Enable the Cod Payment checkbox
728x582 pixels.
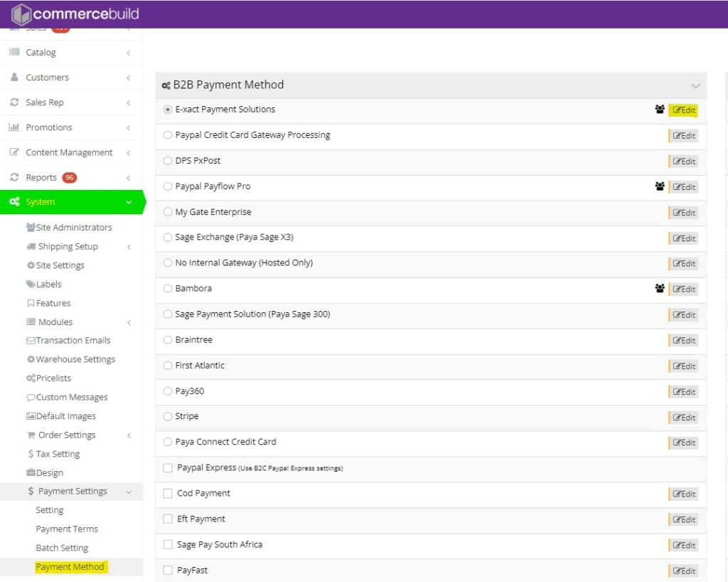(168, 493)
